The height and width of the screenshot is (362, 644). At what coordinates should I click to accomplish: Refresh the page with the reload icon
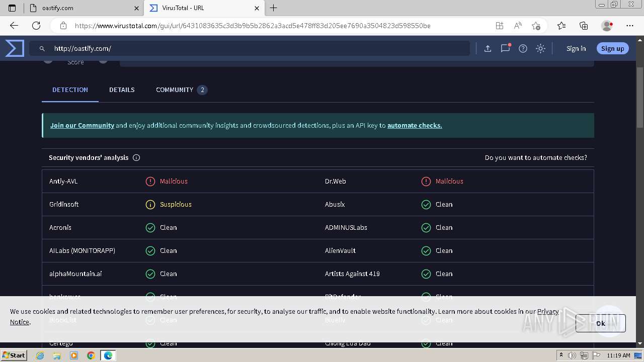pyautogui.click(x=36, y=26)
